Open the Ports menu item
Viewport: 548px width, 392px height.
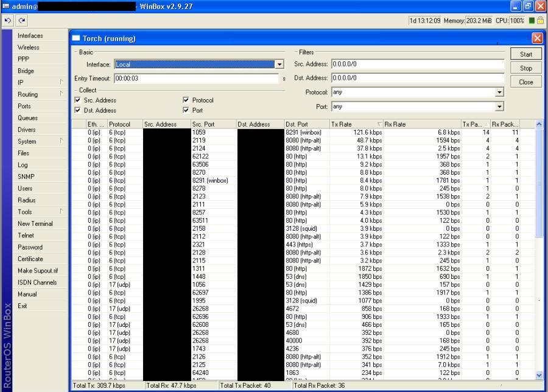40,106
